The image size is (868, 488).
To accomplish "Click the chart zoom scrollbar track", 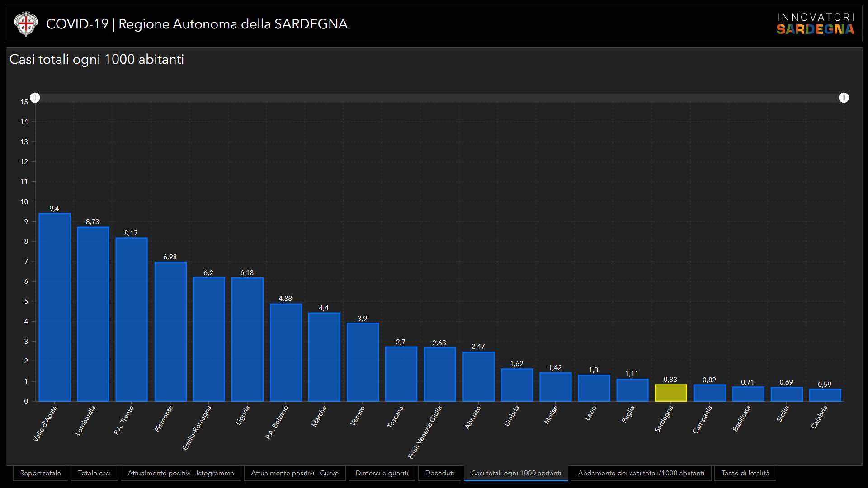I will 439,98.
